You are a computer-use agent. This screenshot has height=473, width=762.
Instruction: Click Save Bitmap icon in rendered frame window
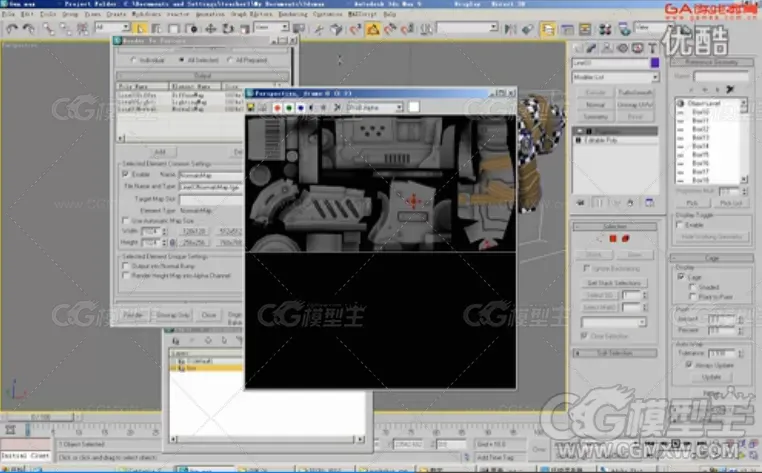[x=251, y=107]
